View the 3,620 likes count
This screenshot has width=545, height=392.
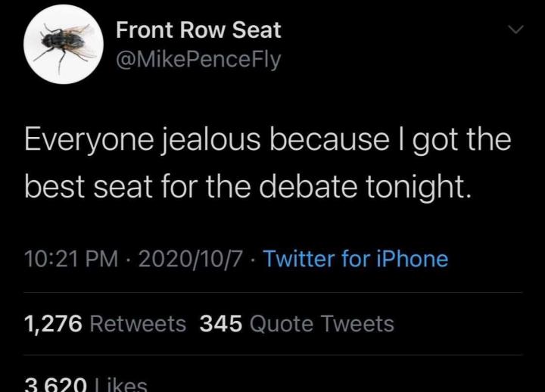click(55, 384)
